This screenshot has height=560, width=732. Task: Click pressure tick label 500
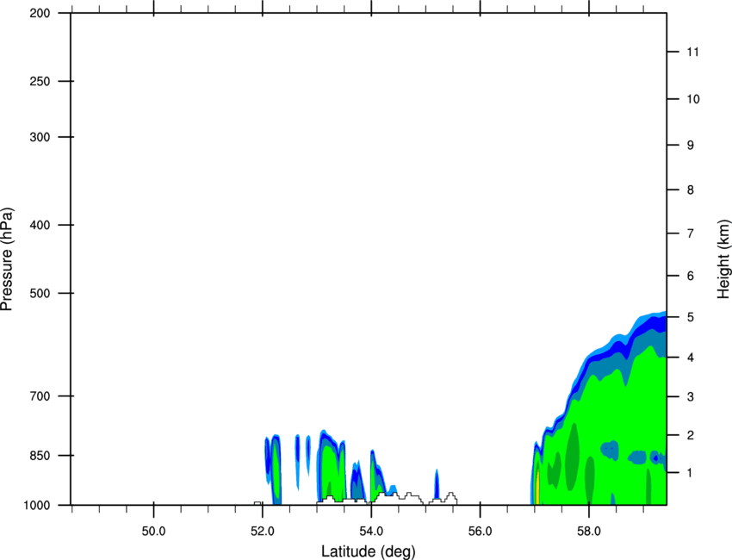pyautogui.click(x=40, y=293)
